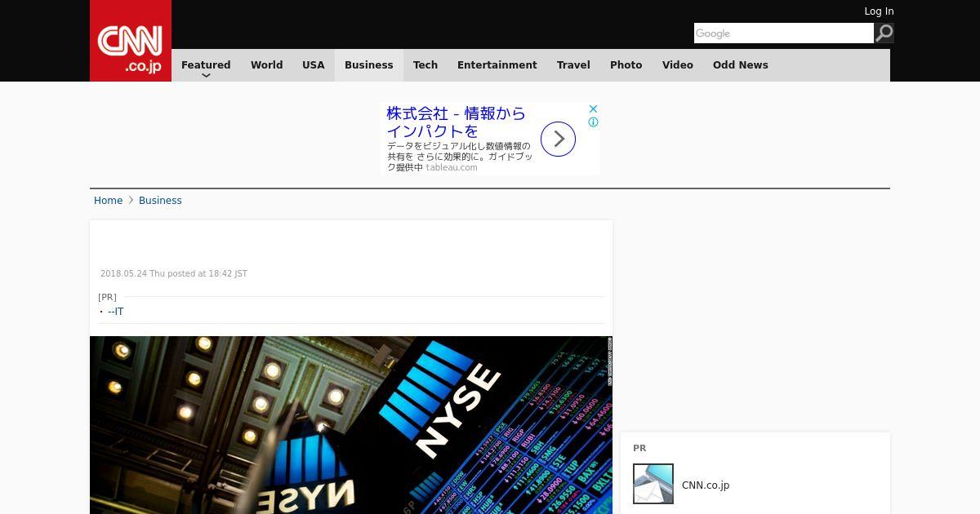Click the posted date timestamp text

pyautogui.click(x=174, y=274)
